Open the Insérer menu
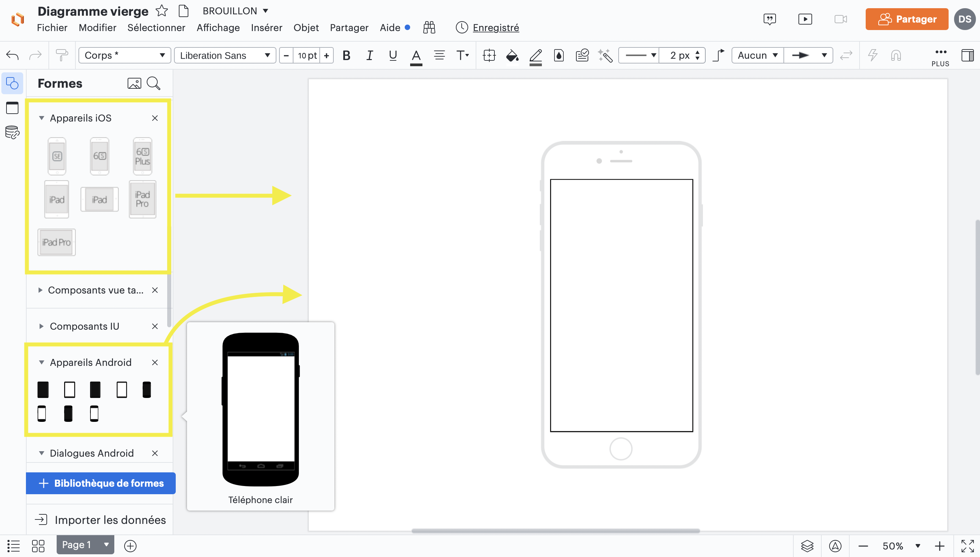The width and height of the screenshot is (980, 557). 266,28
